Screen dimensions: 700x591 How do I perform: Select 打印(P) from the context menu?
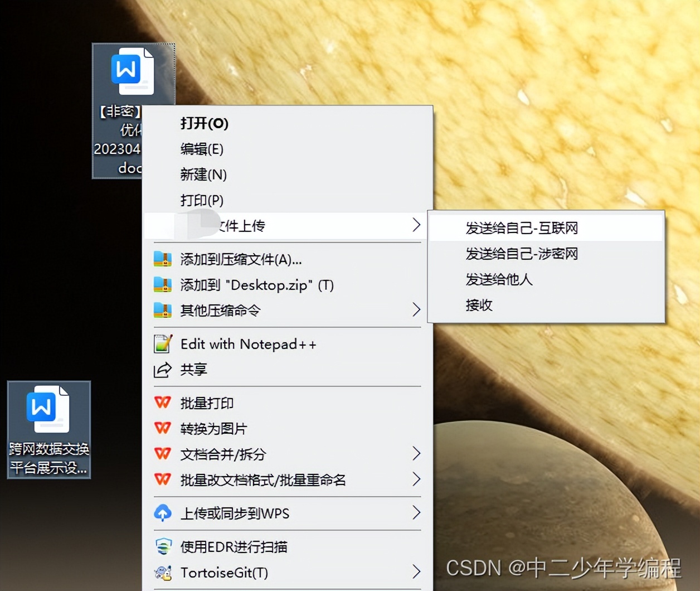(201, 200)
